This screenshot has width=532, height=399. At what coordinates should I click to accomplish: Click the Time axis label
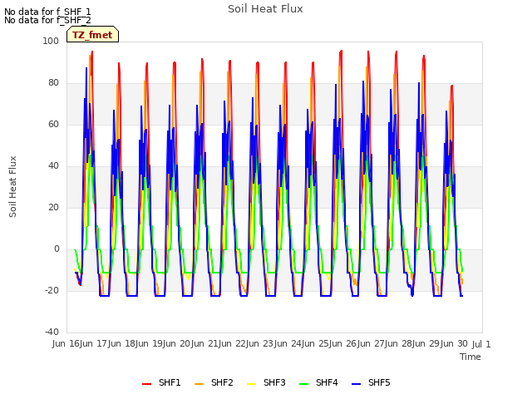pos(470,357)
